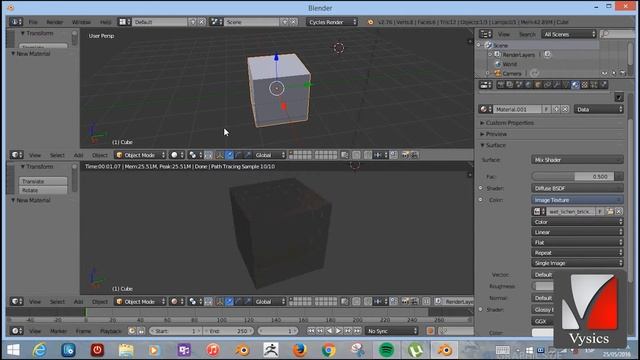This screenshot has height=360, width=640.
Task: Open the Cycles Render engine dropdown
Action: click(x=332, y=22)
